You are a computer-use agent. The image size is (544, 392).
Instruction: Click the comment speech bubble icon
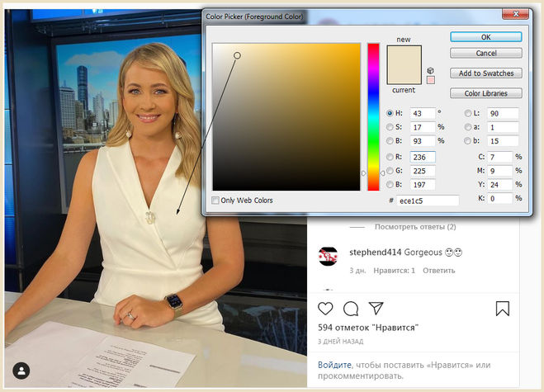click(x=350, y=309)
